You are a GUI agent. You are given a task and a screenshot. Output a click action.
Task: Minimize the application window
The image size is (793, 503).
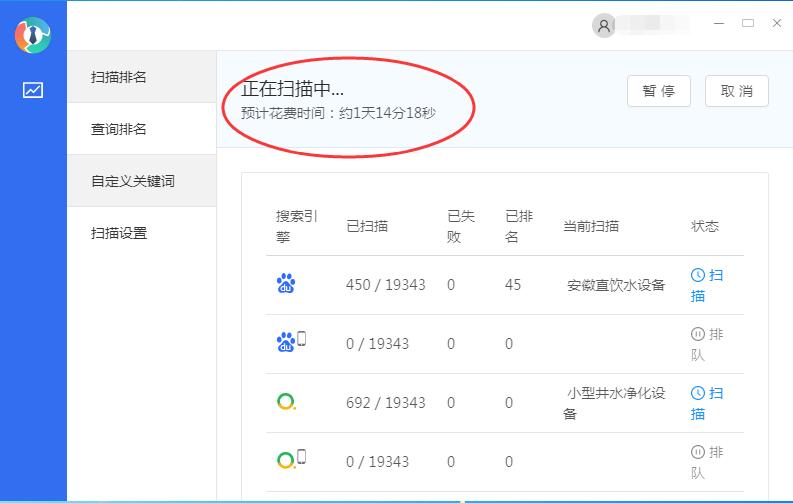point(719,23)
